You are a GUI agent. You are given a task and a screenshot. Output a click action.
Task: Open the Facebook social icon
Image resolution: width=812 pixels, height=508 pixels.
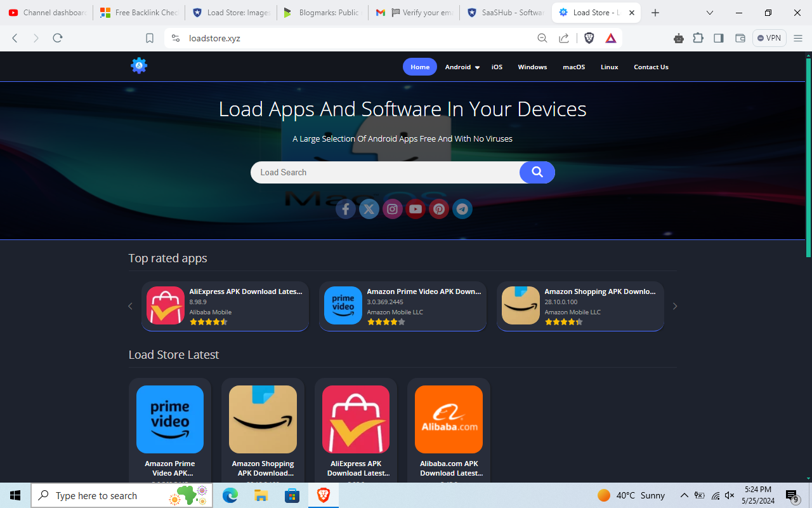tap(346, 209)
